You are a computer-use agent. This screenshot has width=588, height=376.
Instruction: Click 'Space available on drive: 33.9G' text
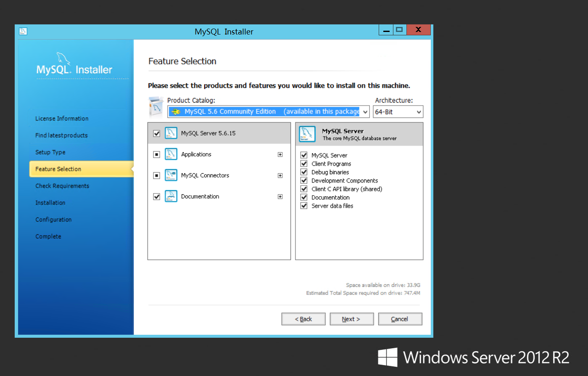[x=383, y=285]
